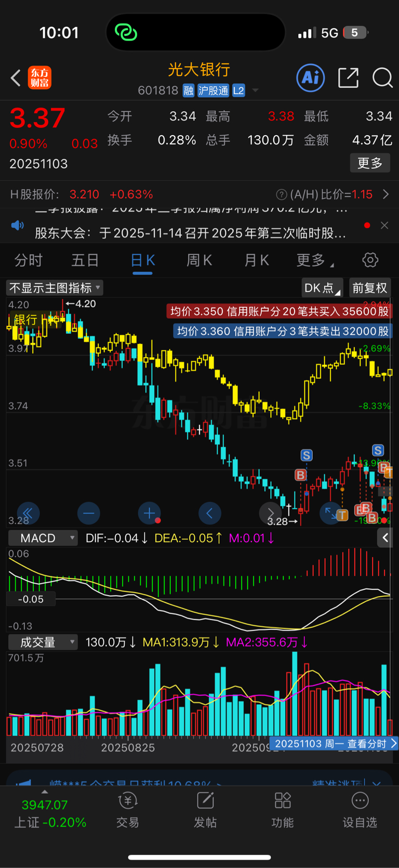The width and height of the screenshot is (399, 868).
Task: Move chart left with left arrow
Action: pos(210,514)
